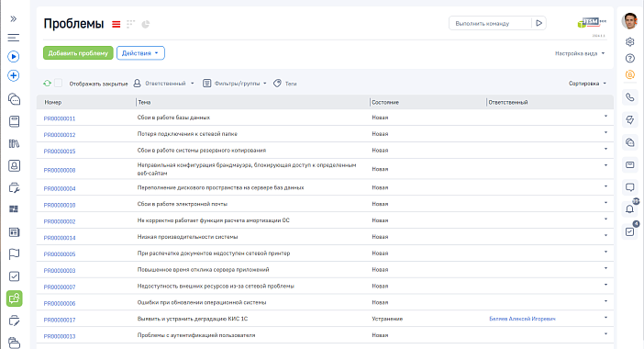Open 'Настройка вида' menu

[580, 53]
